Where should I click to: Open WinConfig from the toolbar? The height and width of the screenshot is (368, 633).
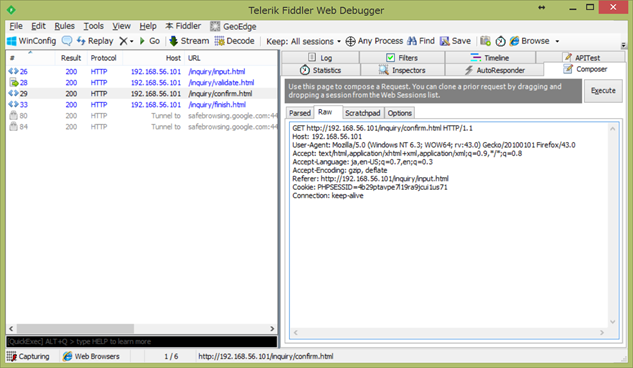pyautogui.click(x=31, y=41)
